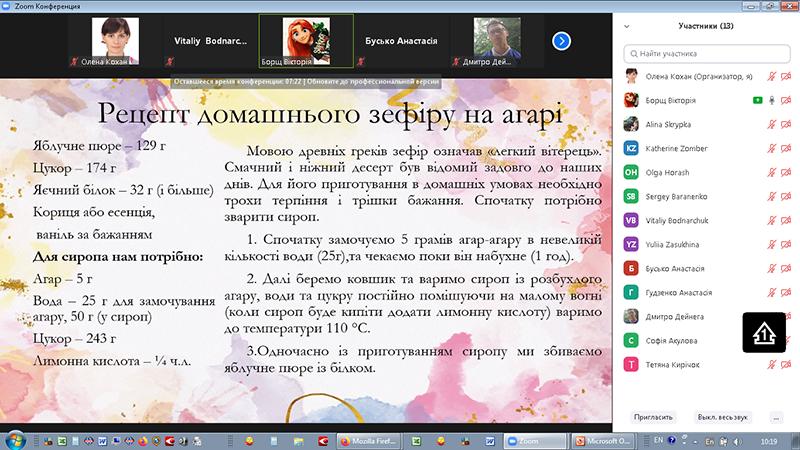Click microphone icon for Yuliia Zasukhina
Screen dimensions: 800x450
coord(771,244)
